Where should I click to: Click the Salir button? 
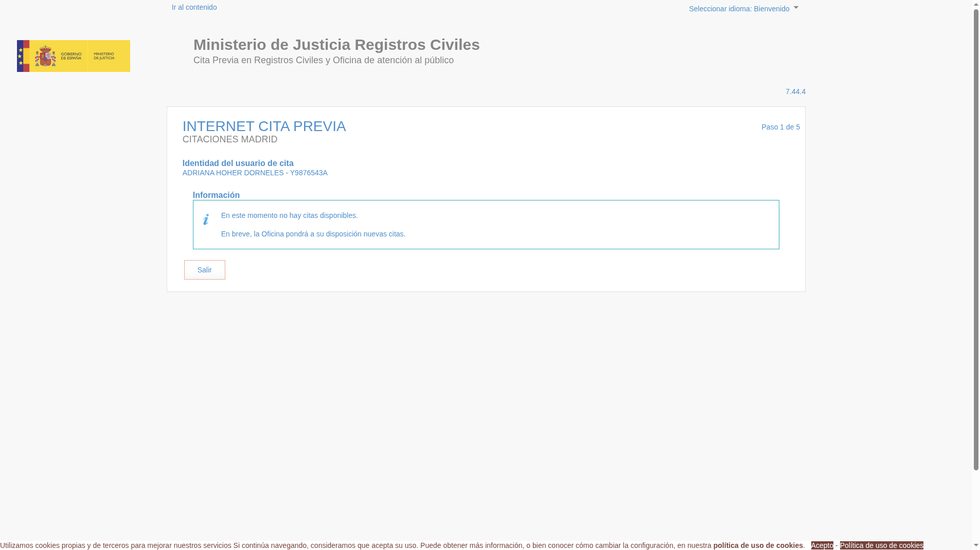coord(205,270)
